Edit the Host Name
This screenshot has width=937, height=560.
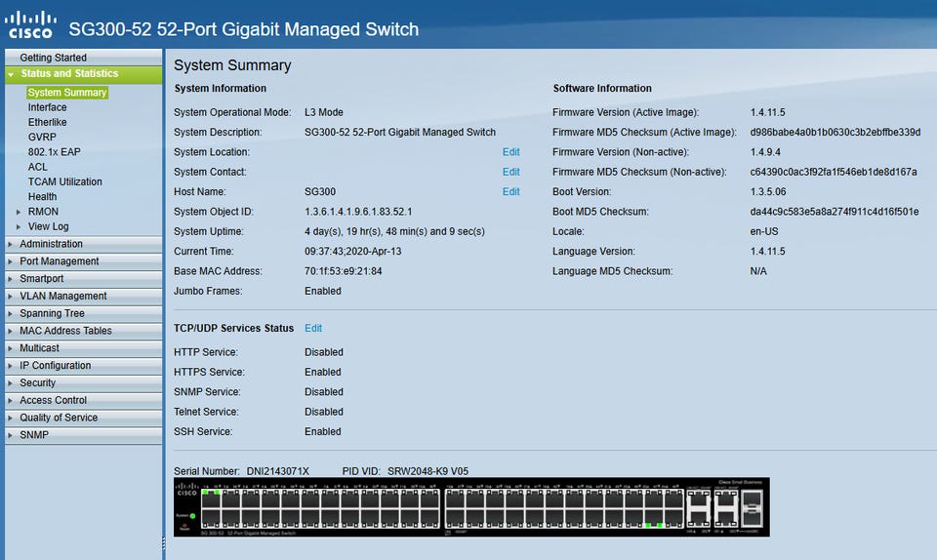tap(510, 191)
